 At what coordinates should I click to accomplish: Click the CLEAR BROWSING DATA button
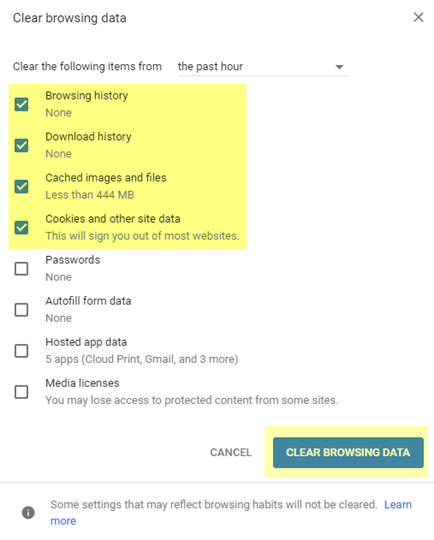(348, 452)
